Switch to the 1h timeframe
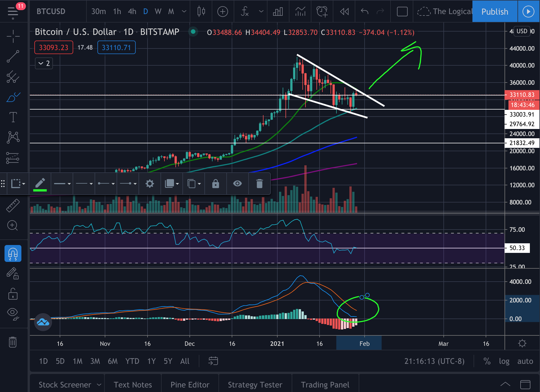540x392 pixels. coord(117,12)
